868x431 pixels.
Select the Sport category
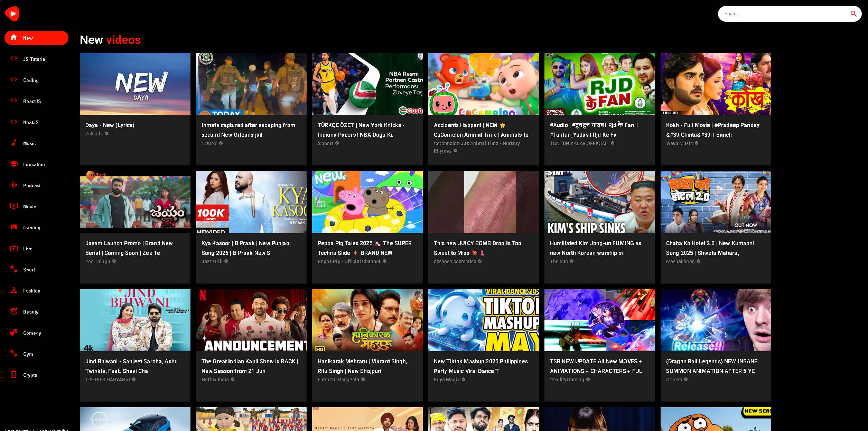tap(29, 270)
